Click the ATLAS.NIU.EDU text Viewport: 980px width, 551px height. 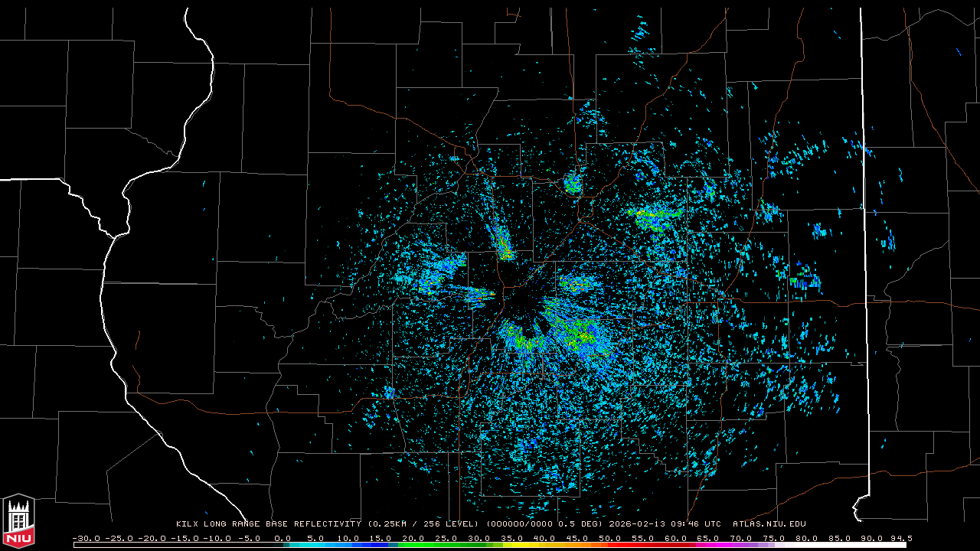769,524
